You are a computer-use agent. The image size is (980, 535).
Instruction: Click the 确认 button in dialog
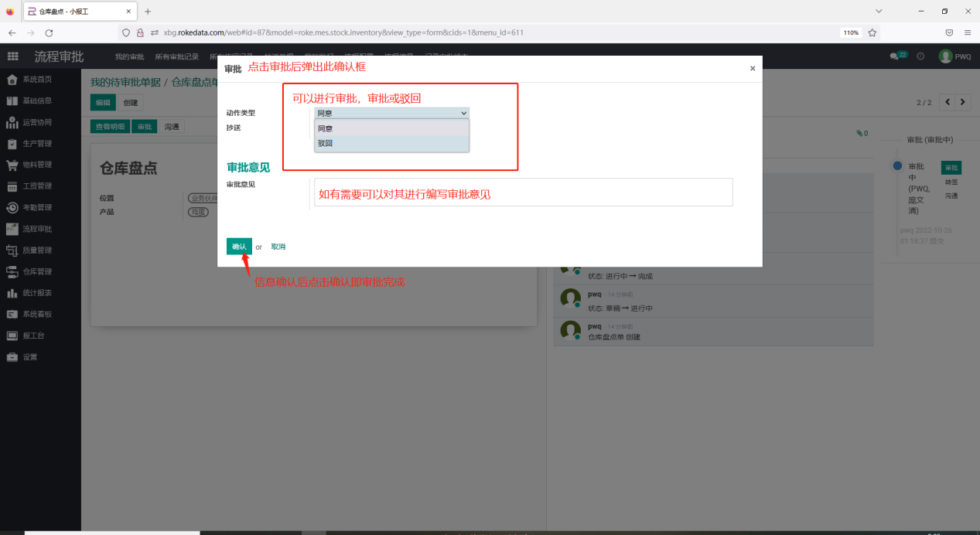(239, 247)
